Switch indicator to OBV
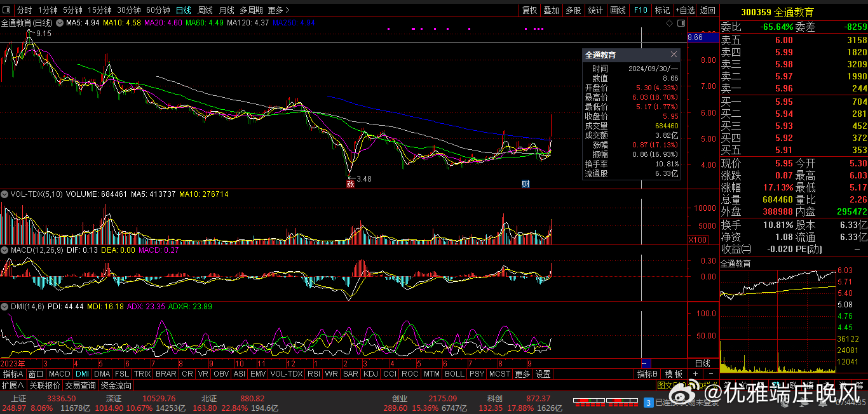868x414 pixels. coord(221,374)
